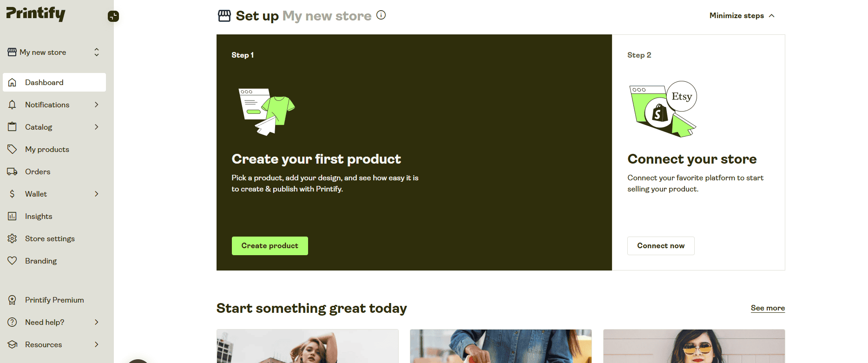Viewport: 868px width, 363px height.
Task: Click the Printify logo
Action: point(36,13)
